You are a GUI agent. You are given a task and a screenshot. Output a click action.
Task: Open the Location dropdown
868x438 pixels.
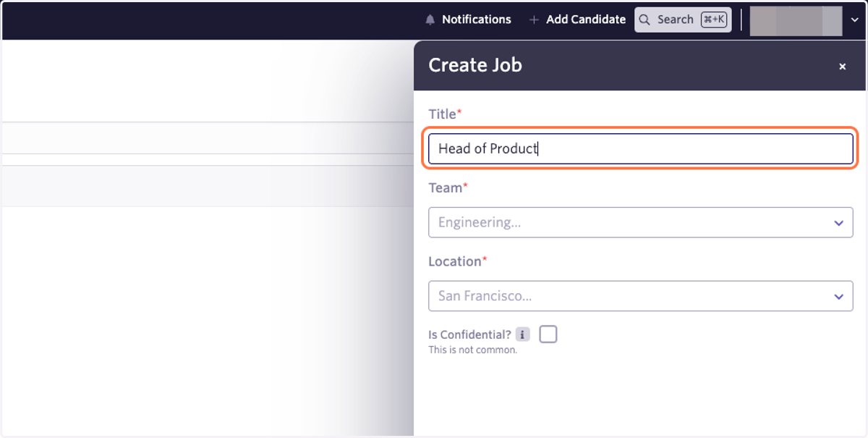(x=641, y=296)
